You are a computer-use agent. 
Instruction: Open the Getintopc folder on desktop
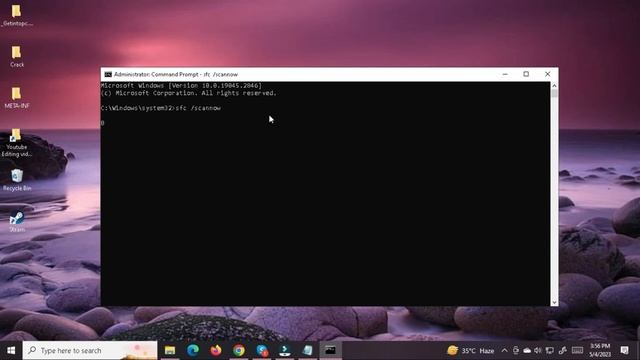[16, 15]
